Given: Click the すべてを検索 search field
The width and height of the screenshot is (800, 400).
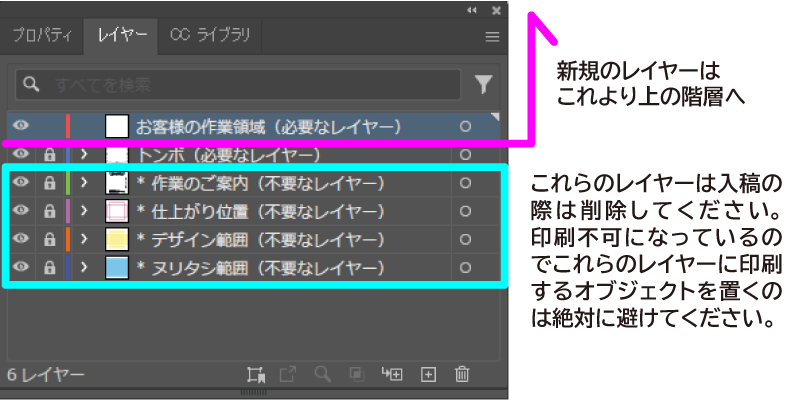Looking at the screenshot, I should tap(238, 85).
